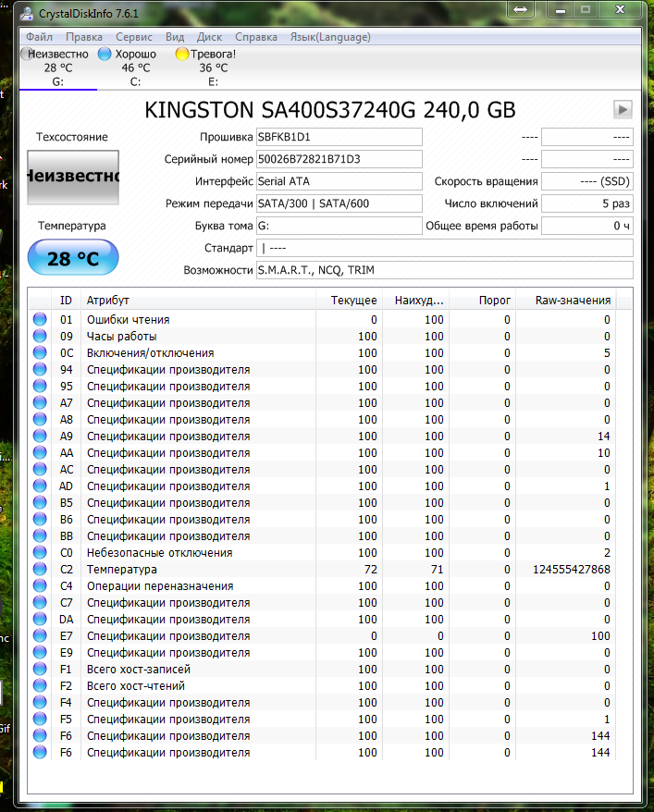Click status icon of row F4
This screenshot has height=812, width=654.
(x=40, y=702)
